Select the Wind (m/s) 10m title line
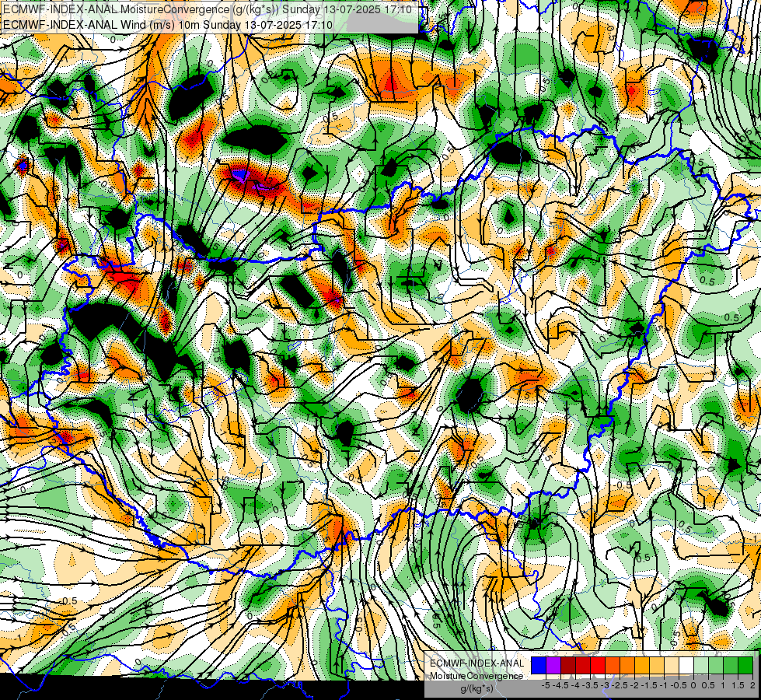This screenshot has width=761, height=700. click(x=168, y=24)
